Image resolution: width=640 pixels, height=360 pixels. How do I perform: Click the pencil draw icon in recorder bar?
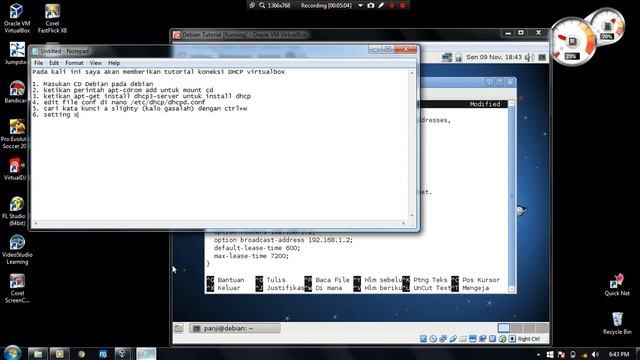(381, 5)
